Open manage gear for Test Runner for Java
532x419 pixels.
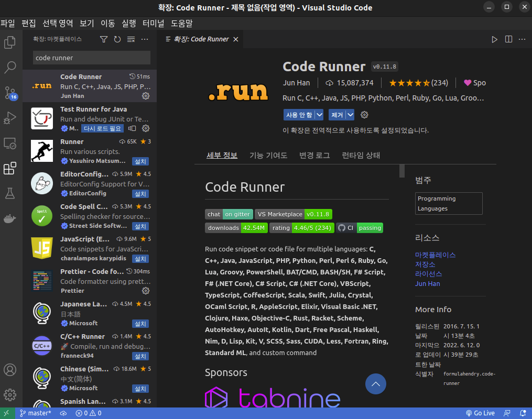point(146,128)
